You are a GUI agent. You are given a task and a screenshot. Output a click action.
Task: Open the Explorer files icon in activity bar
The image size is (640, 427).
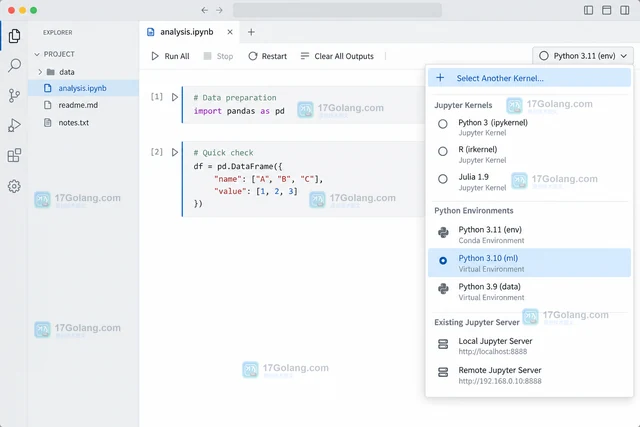[x=14, y=36]
